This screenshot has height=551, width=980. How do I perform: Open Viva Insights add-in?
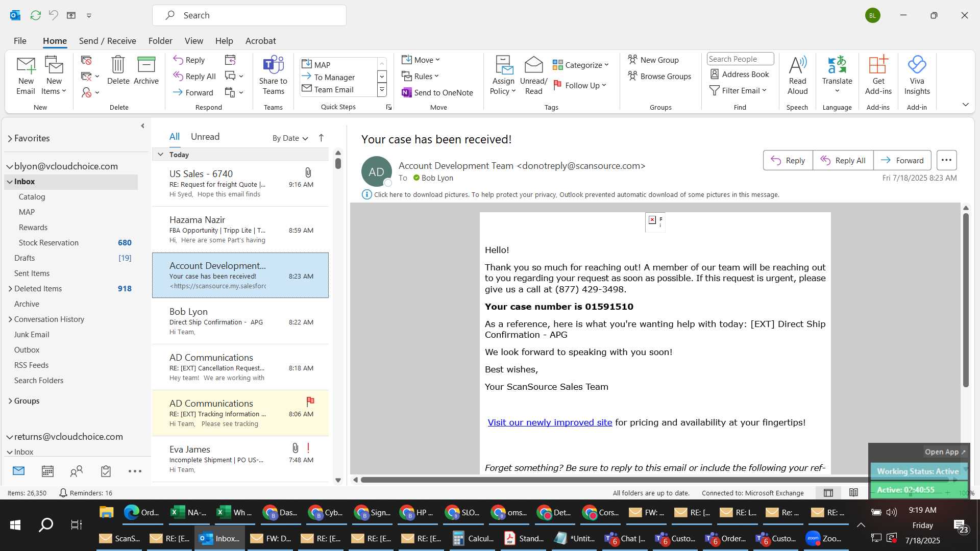(x=917, y=76)
